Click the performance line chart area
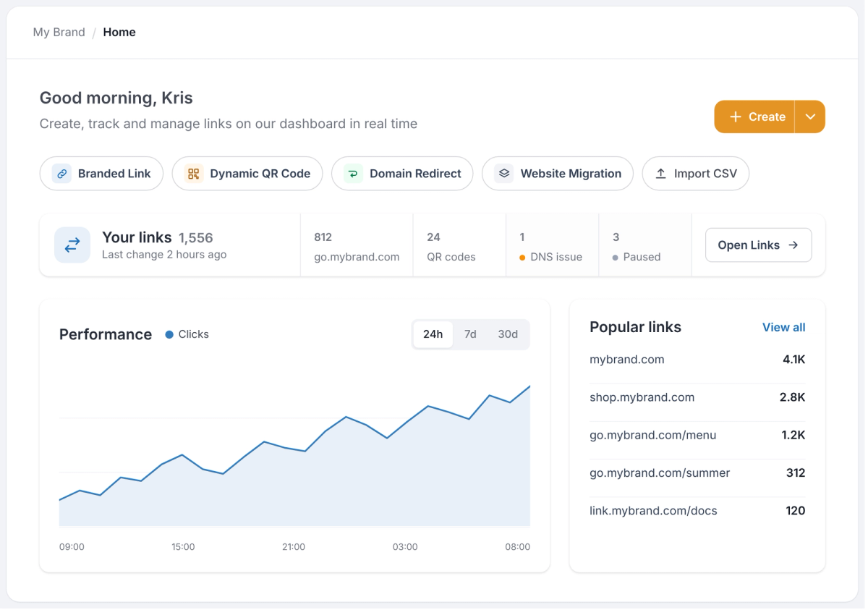 (294, 456)
